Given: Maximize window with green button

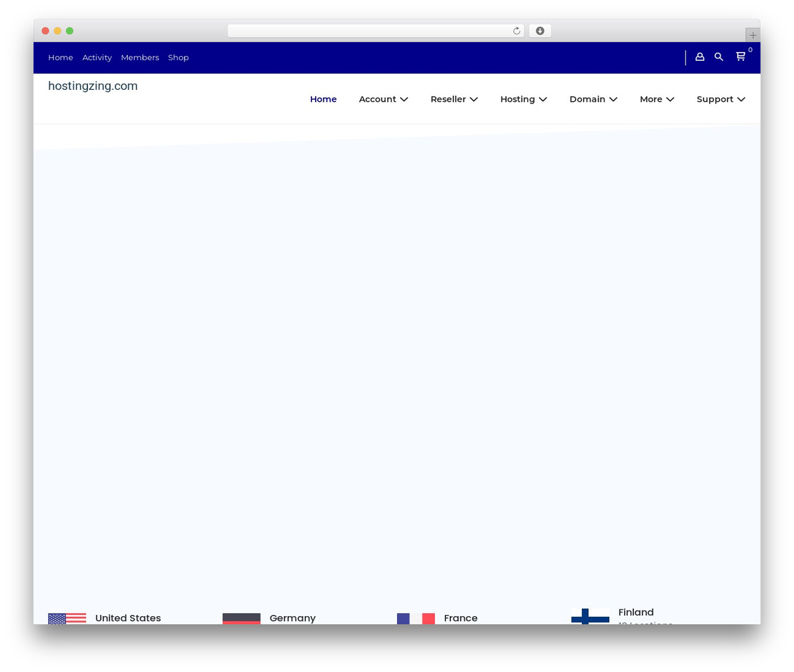Looking at the screenshot, I should click(x=69, y=31).
